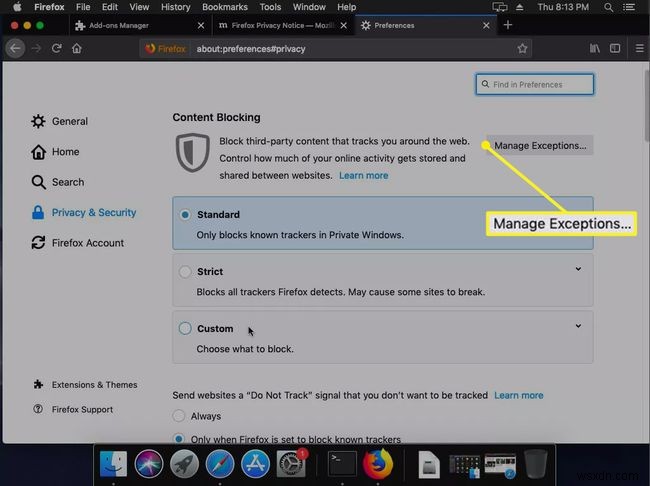Open Spotlight search in the menu bar
Image resolution: width=650 pixels, height=486 pixels.
(608, 7)
